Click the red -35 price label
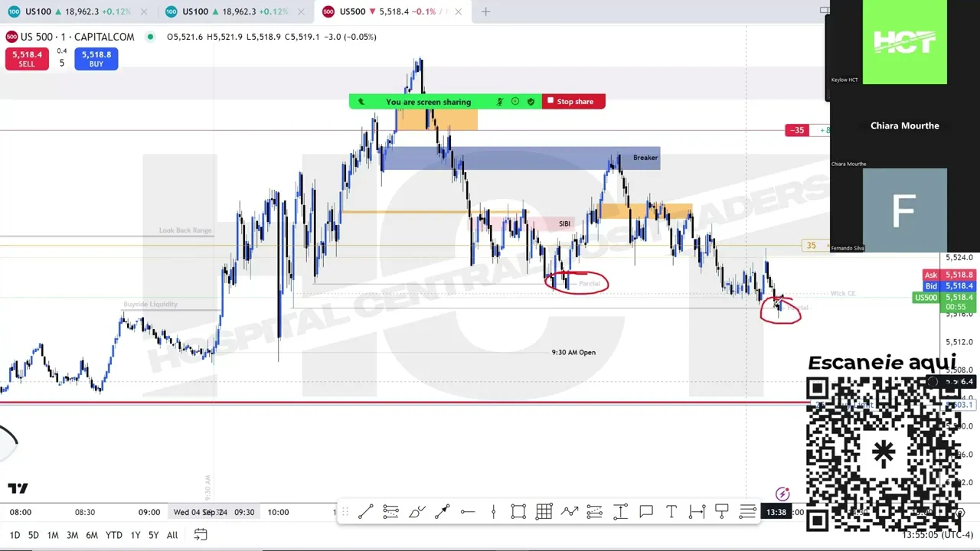The image size is (980, 551). tap(798, 130)
